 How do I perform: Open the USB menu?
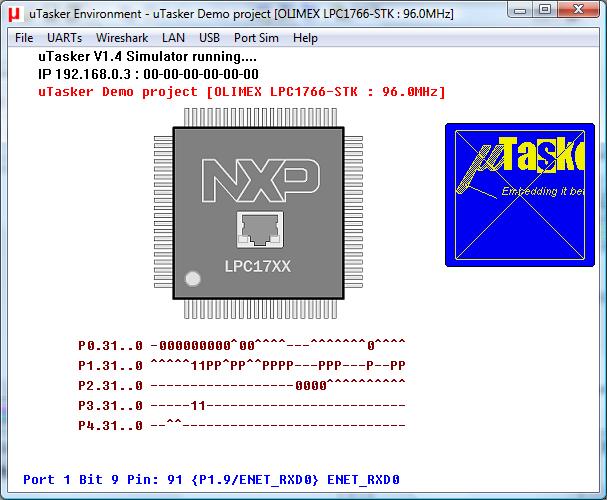209,38
